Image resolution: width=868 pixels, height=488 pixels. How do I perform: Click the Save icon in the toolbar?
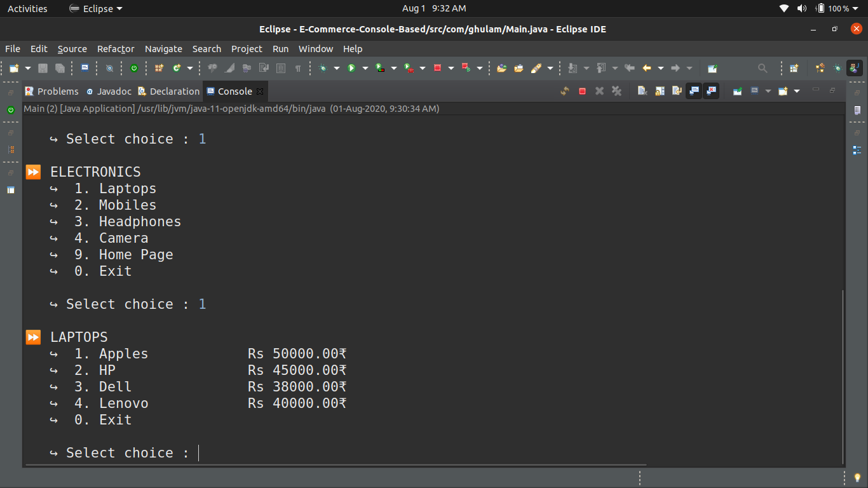(43, 68)
